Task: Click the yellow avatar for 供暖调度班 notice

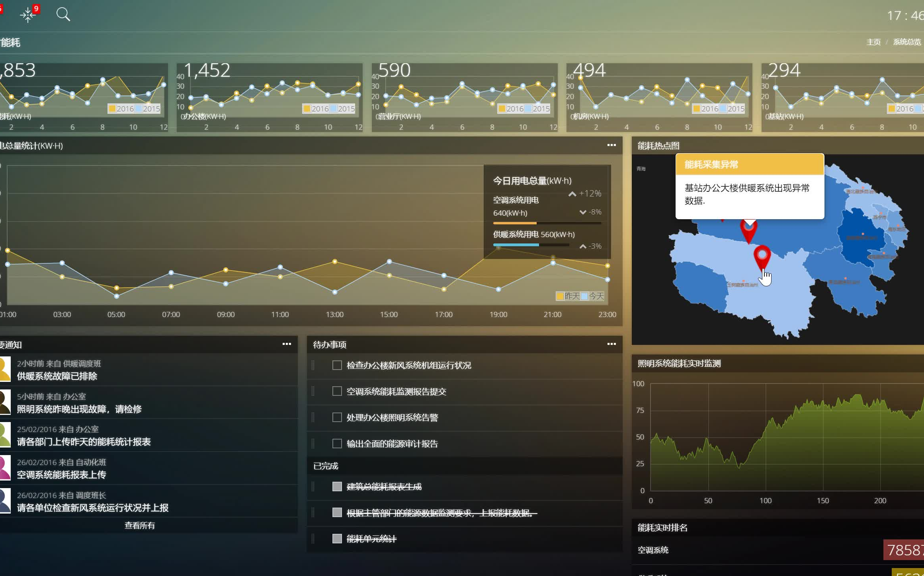Action: (x=5, y=370)
